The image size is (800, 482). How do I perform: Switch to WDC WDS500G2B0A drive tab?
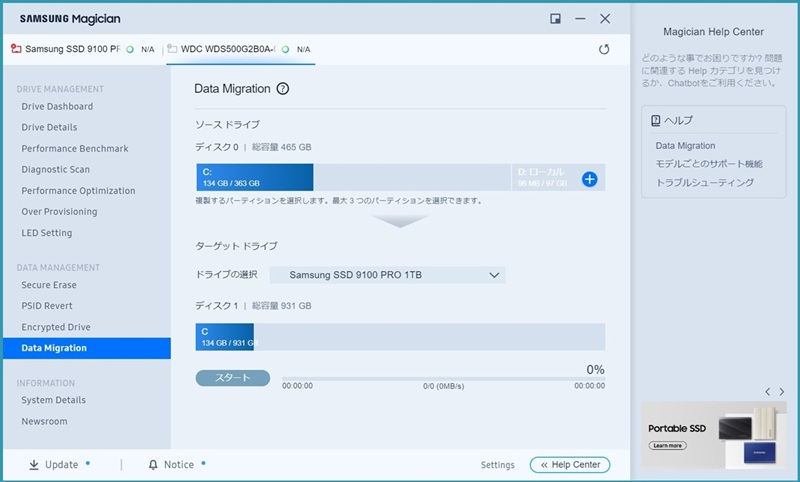click(x=241, y=49)
